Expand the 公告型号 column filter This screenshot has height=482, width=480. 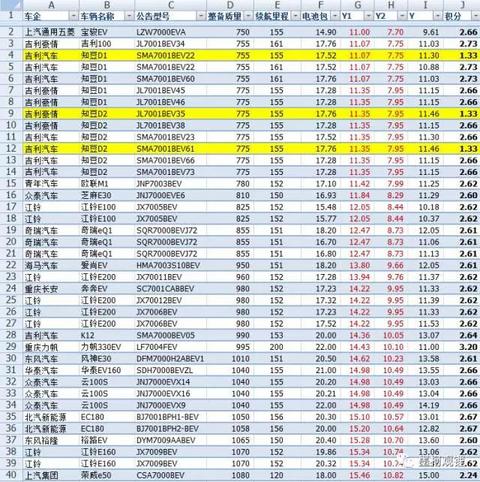201,16
